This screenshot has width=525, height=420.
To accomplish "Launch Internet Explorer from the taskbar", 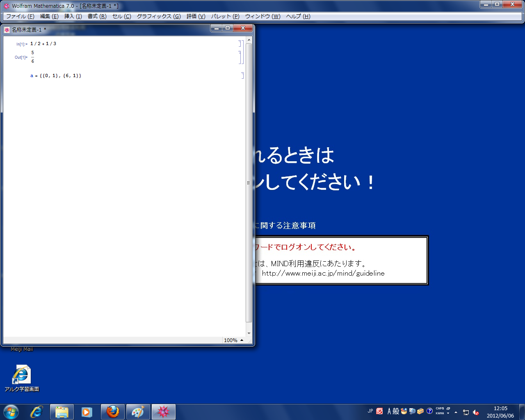I will point(37,412).
